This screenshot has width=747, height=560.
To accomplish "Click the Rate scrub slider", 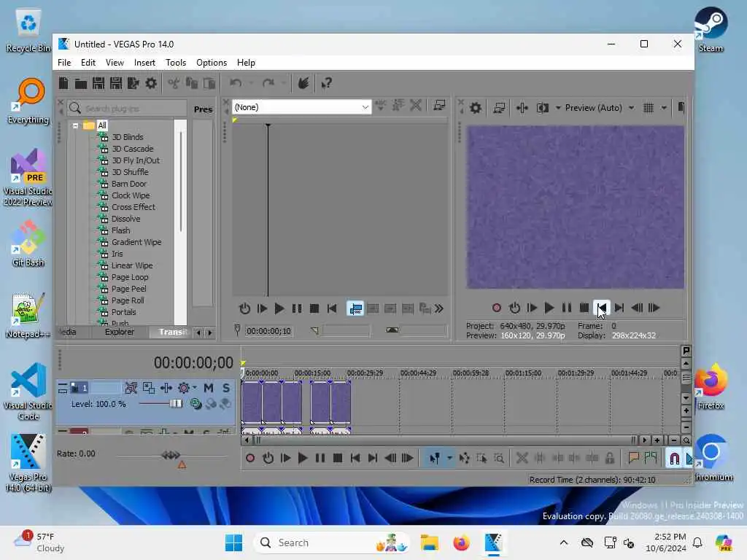I will (171, 455).
